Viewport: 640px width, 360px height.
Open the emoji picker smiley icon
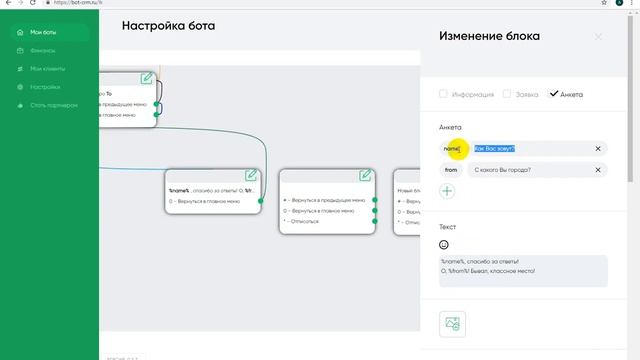(x=444, y=244)
